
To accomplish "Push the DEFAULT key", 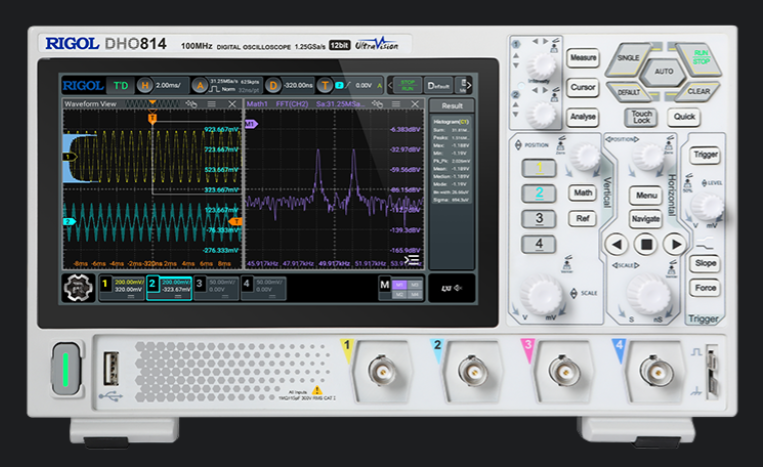I will click(628, 92).
